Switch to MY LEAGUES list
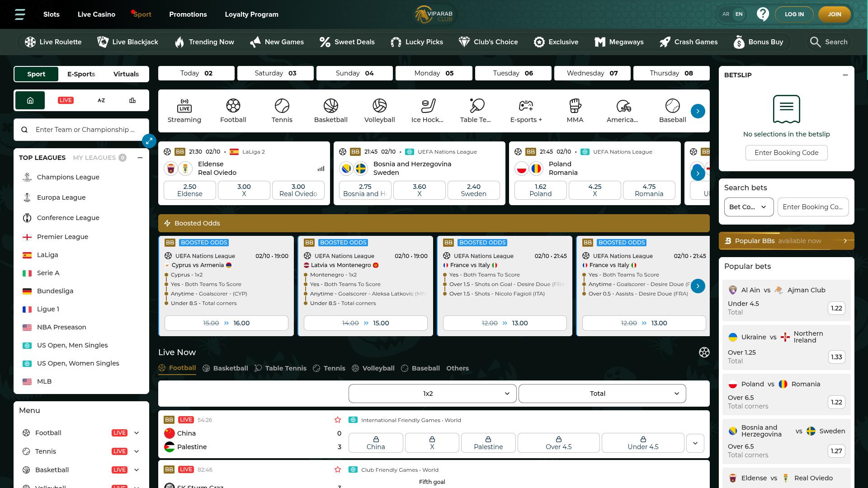This screenshot has width=868, height=488. [99, 158]
